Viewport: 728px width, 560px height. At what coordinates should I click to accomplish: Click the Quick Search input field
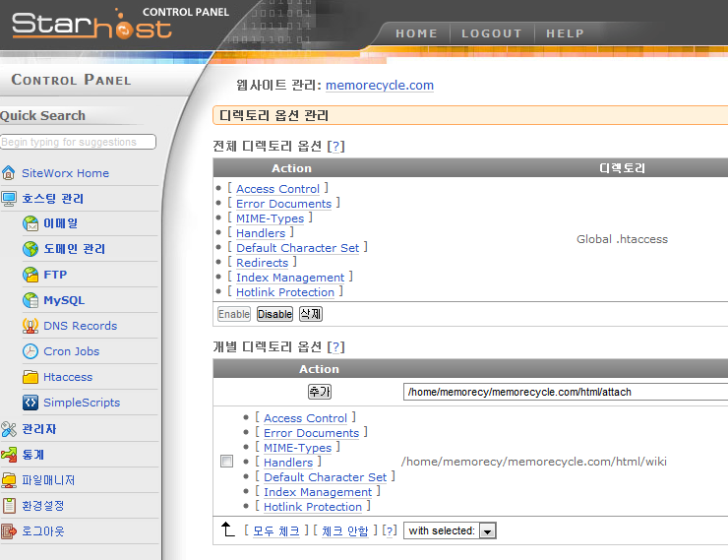(78, 142)
